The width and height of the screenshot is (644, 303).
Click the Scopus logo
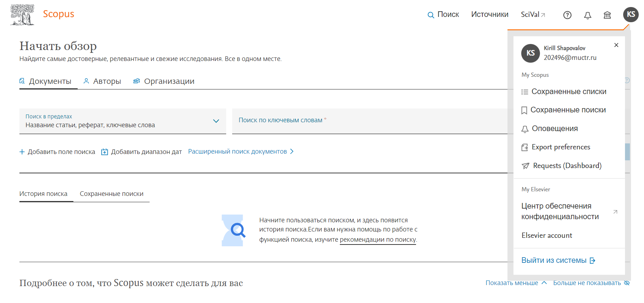58,14
